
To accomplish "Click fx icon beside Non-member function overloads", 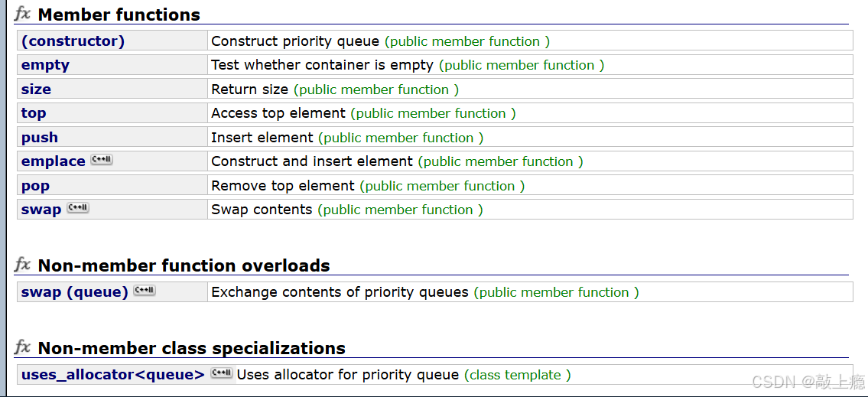I will coord(23,265).
